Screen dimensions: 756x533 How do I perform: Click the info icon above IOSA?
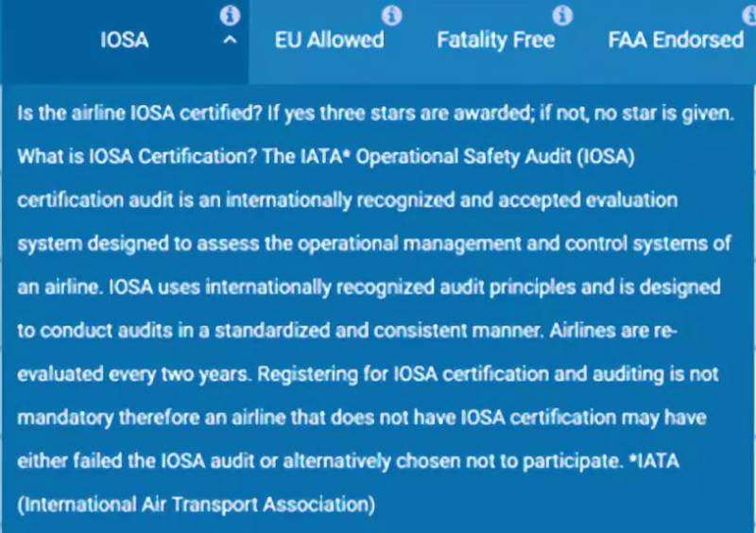[x=230, y=16]
